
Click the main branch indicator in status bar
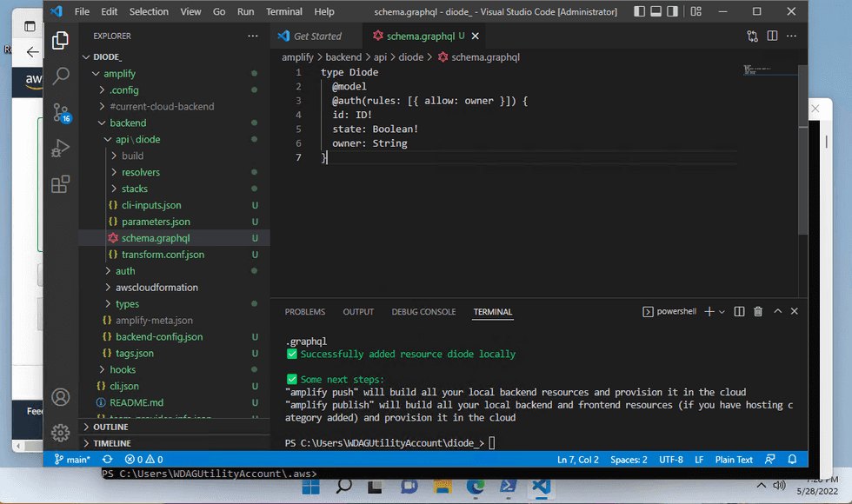pyautogui.click(x=72, y=460)
